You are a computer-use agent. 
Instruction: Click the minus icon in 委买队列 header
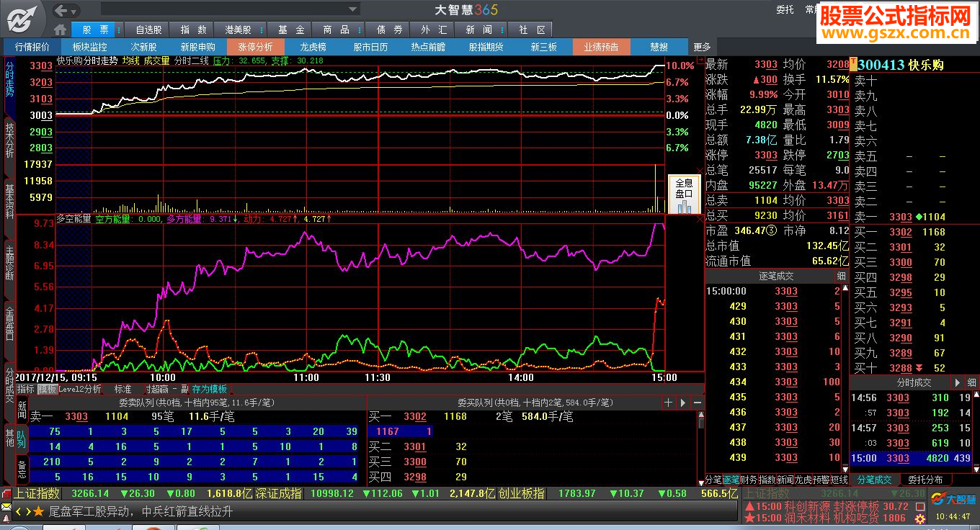(x=698, y=403)
